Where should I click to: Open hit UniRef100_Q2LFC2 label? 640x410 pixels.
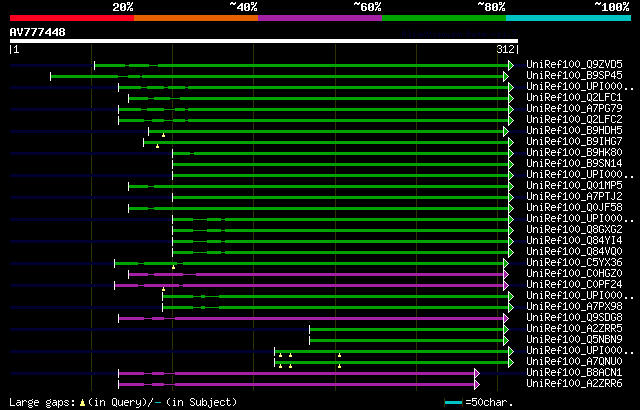tap(574, 120)
